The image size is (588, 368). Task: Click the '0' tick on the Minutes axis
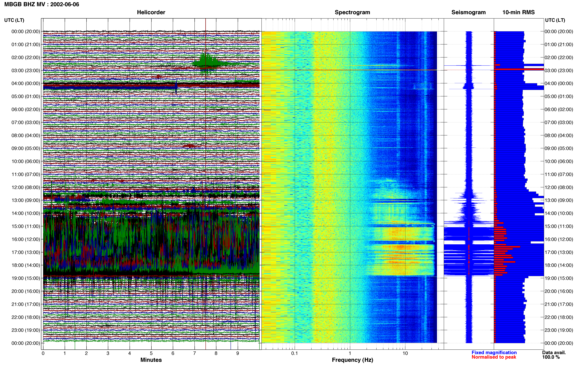43,353
